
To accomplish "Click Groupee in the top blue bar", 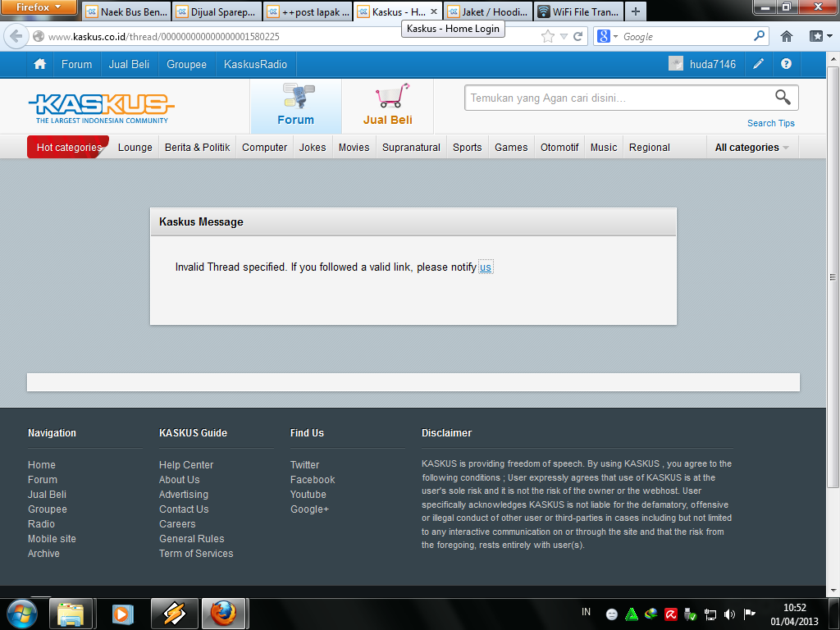I will point(186,64).
